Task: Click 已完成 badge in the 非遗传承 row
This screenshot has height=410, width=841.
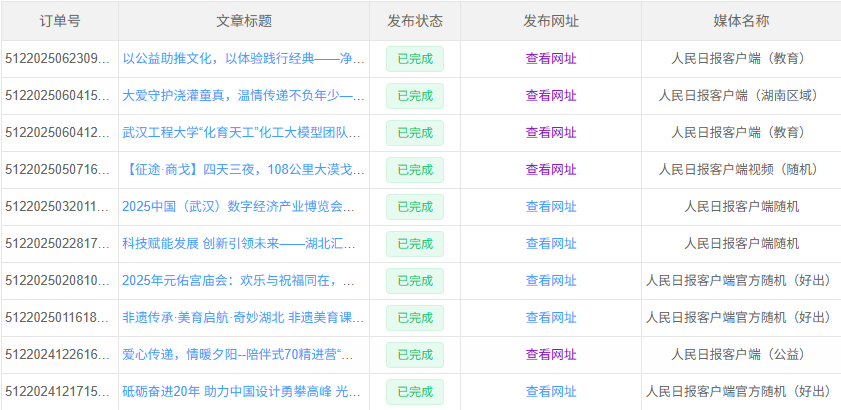Action: click(415, 318)
